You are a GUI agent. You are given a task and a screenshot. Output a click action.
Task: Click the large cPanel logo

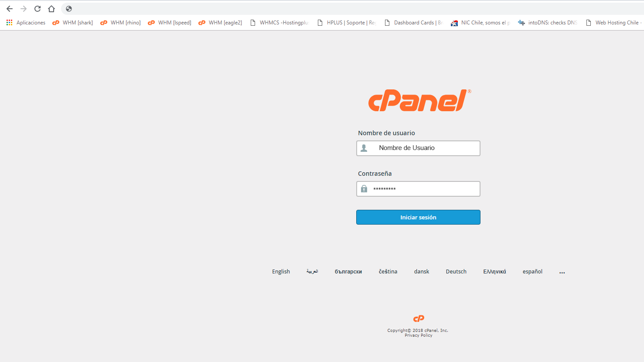(419, 100)
